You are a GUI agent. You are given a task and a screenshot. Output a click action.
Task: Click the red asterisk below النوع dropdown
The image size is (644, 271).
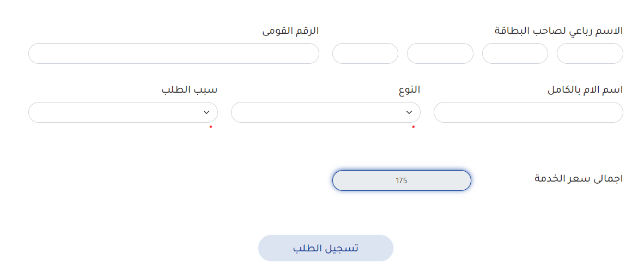click(x=414, y=128)
